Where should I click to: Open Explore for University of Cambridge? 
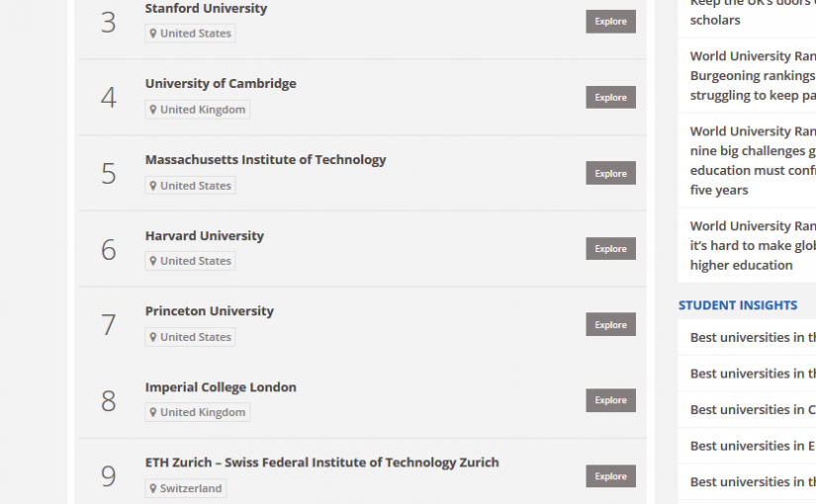(610, 98)
